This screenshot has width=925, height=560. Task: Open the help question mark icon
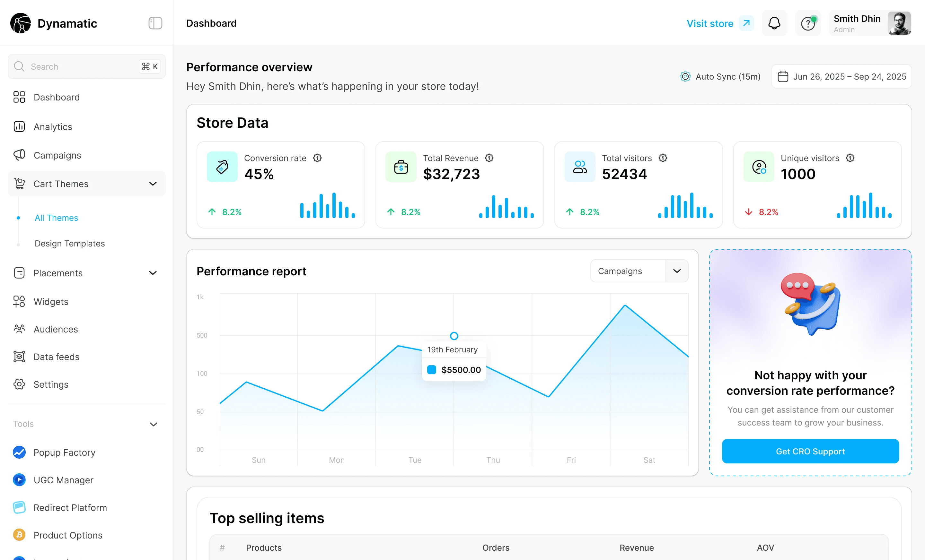point(807,23)
